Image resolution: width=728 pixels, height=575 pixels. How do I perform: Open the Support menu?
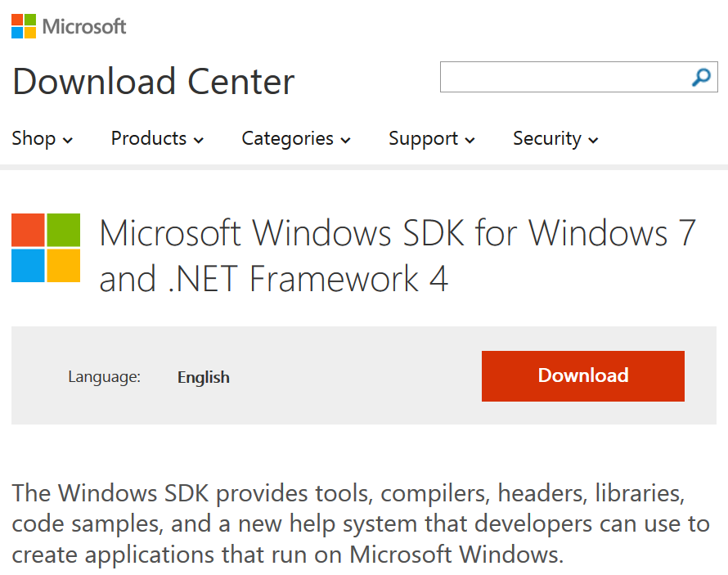[432, 139]
